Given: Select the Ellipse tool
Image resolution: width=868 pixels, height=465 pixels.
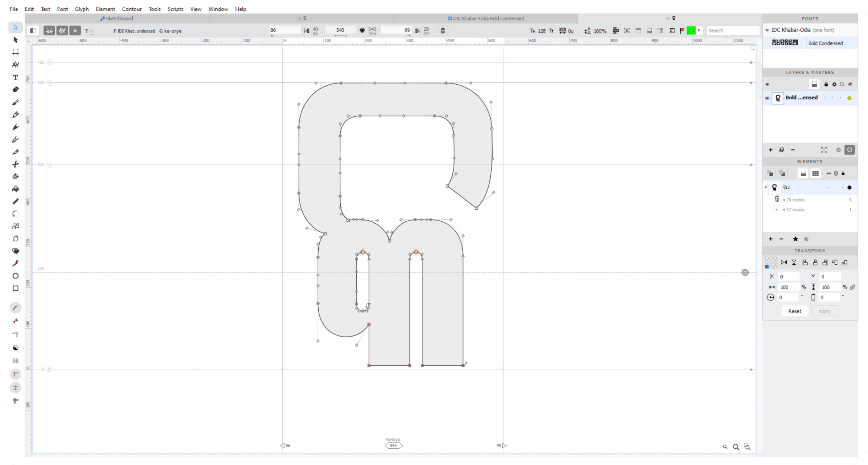Looking at the screenshot, I should [x=15, y=276].
